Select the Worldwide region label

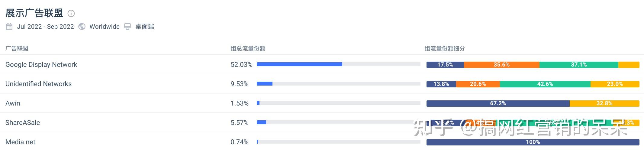coord(105,27)
